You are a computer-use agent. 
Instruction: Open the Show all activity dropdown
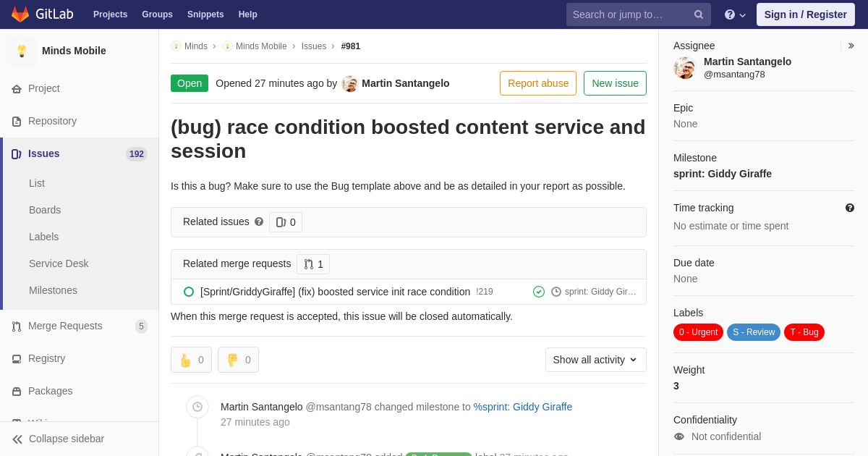pos(596,360)
